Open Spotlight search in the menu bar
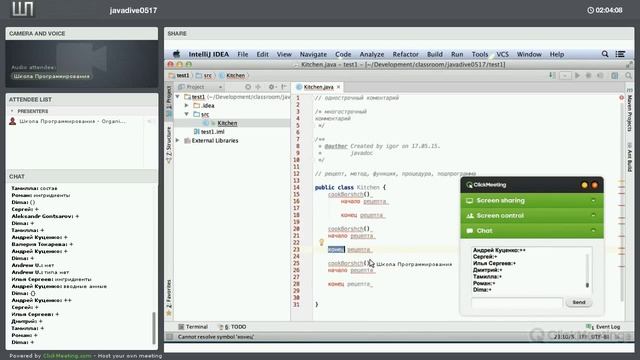The height and width of the screenshot is (360, 640). [605, 54]
